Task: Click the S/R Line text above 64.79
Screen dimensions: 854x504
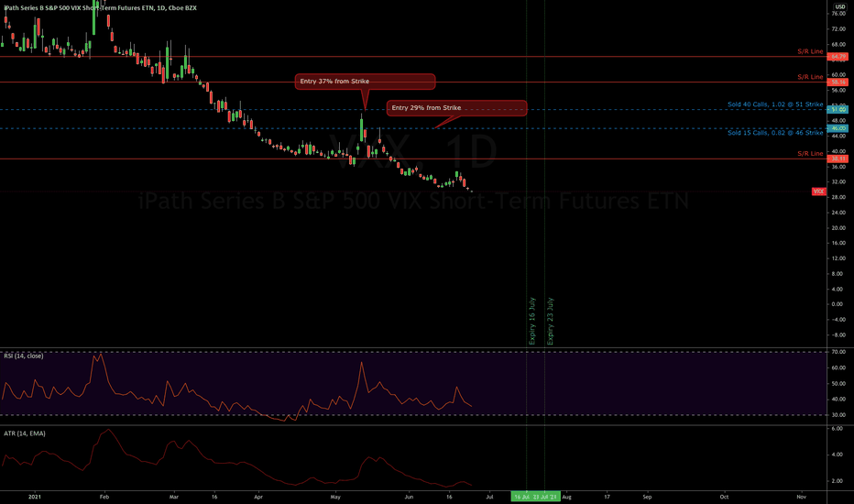Action: click(x=810, y=51)
